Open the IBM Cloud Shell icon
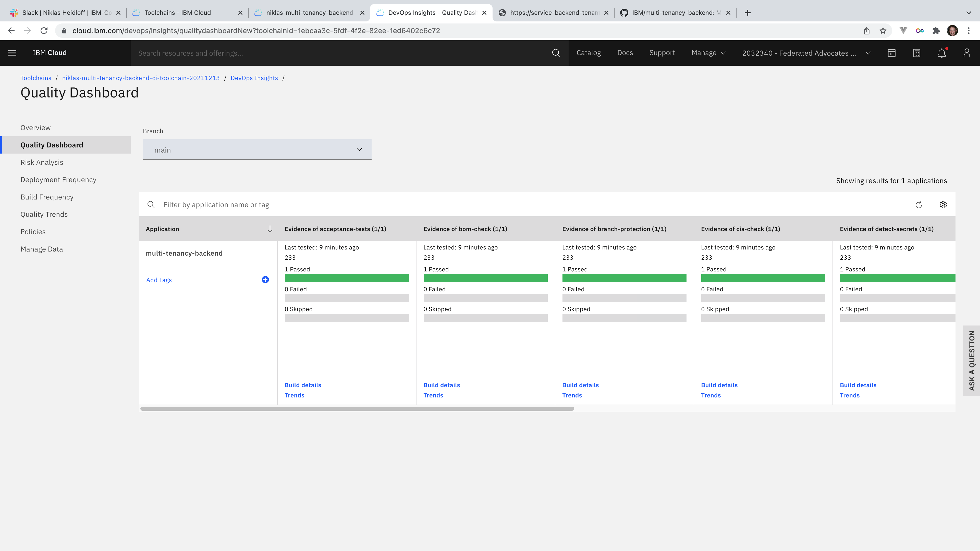 click(x=891, y=53)
